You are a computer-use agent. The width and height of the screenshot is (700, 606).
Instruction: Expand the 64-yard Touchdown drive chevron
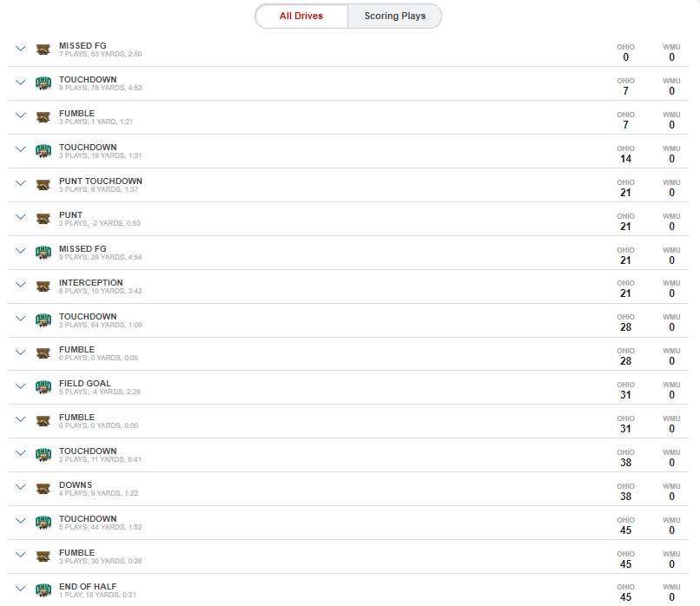click(21, 318)
